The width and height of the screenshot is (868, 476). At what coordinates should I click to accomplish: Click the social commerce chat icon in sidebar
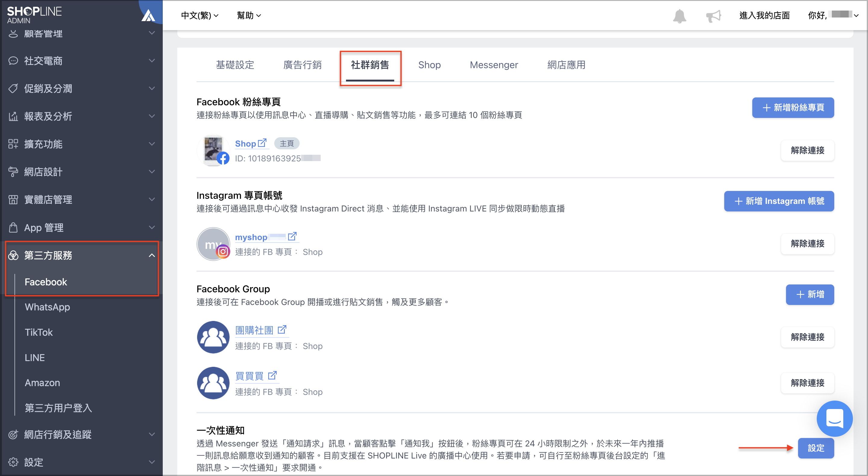(13, 61)
